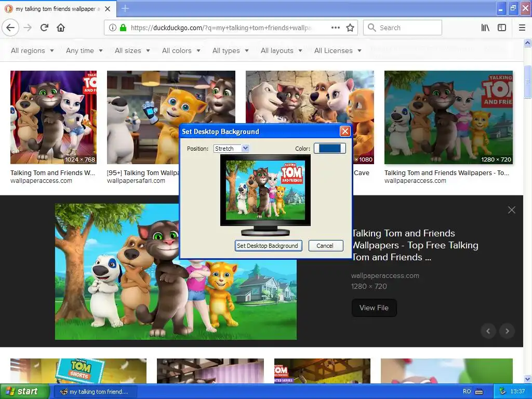Viewport: 532px width, 399px height.
Task: Click the tray icon beside the clock
Action: [502, 392]
